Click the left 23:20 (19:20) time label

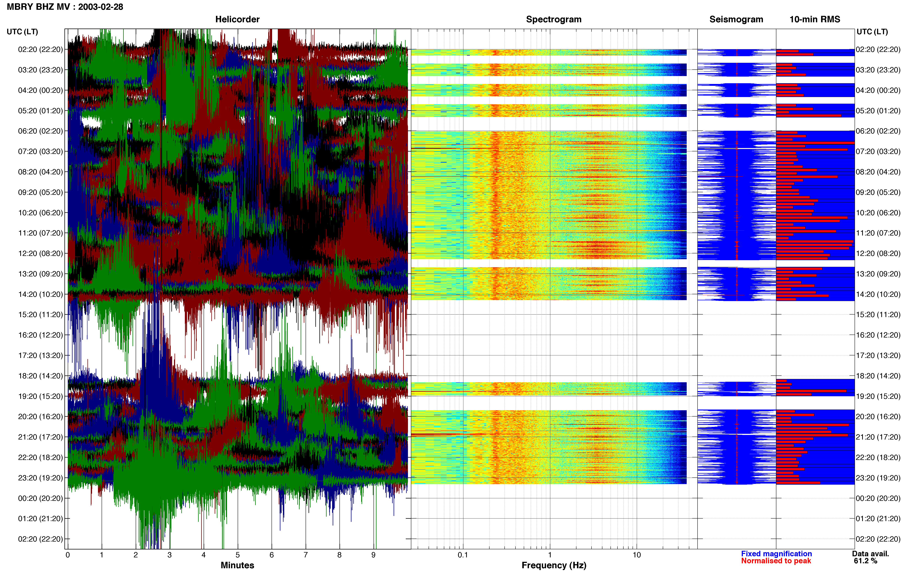coord(41,478)
